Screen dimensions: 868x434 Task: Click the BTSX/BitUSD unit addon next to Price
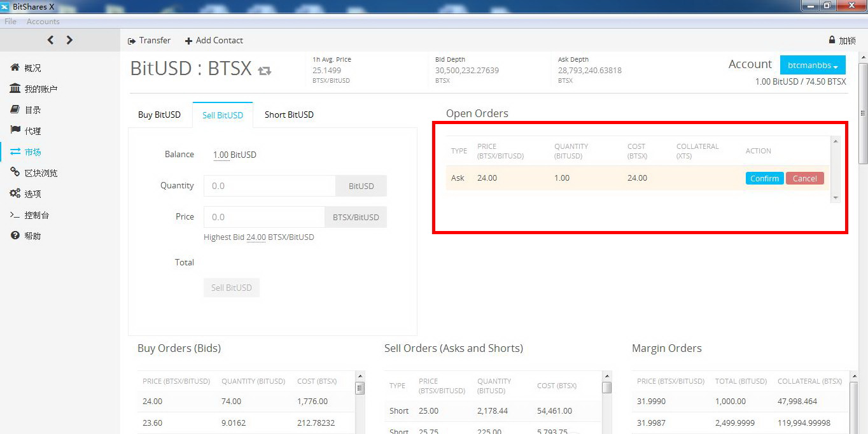click(x=356, y=217)
